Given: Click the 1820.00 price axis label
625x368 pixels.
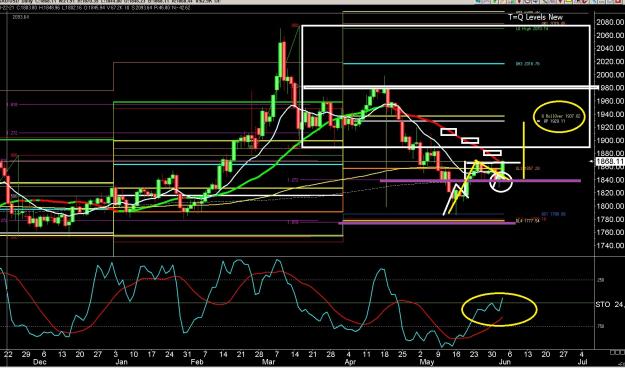Looking at the screenshot, I should [x=610, y=193].
